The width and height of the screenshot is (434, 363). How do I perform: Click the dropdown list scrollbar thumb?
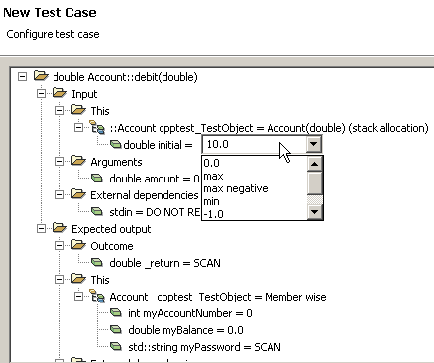tap(315, 183)
